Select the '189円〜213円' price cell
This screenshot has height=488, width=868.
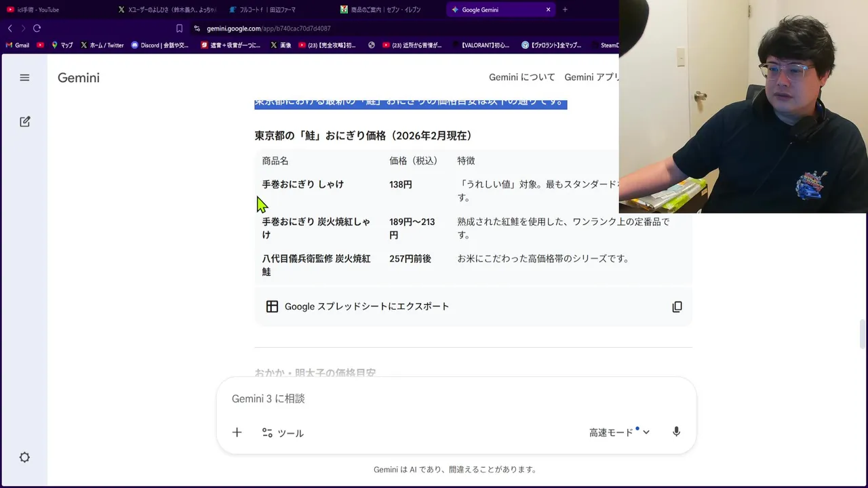point(412,228)
